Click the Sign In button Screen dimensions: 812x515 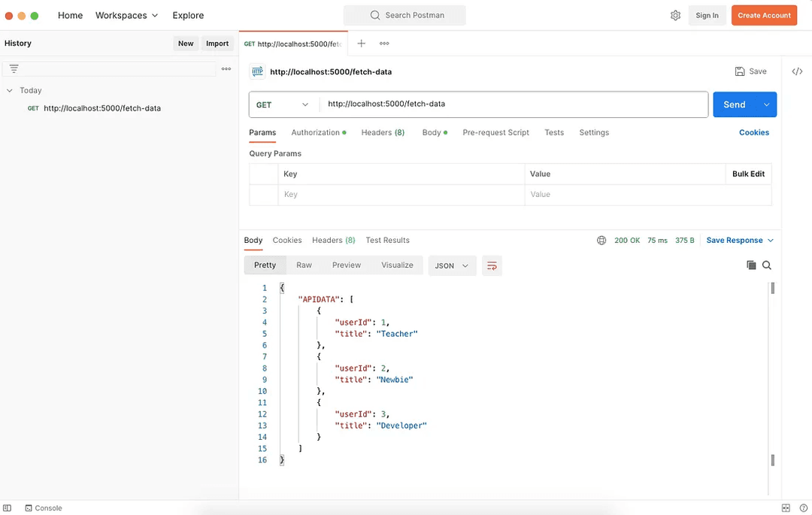(x=707, y=16)
